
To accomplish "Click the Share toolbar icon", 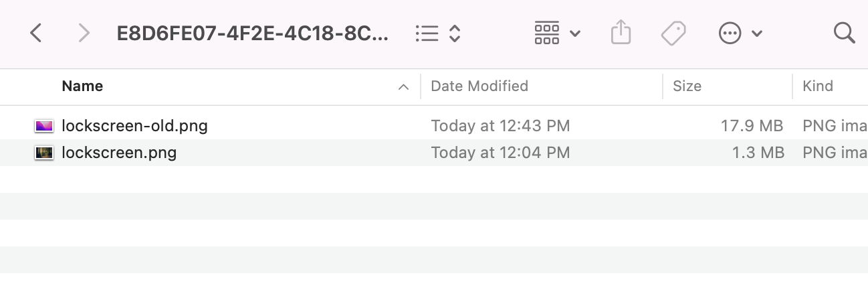I will pos(621,33).
